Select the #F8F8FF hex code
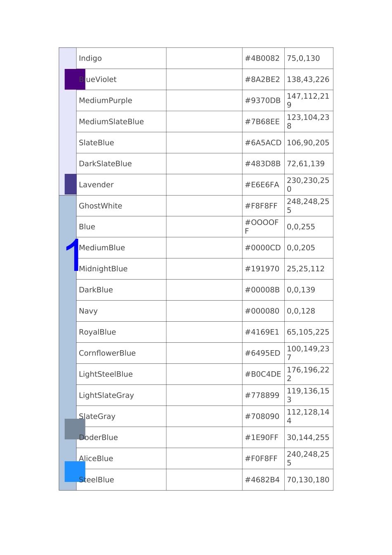The image size is (392, 555). [261, 206]
